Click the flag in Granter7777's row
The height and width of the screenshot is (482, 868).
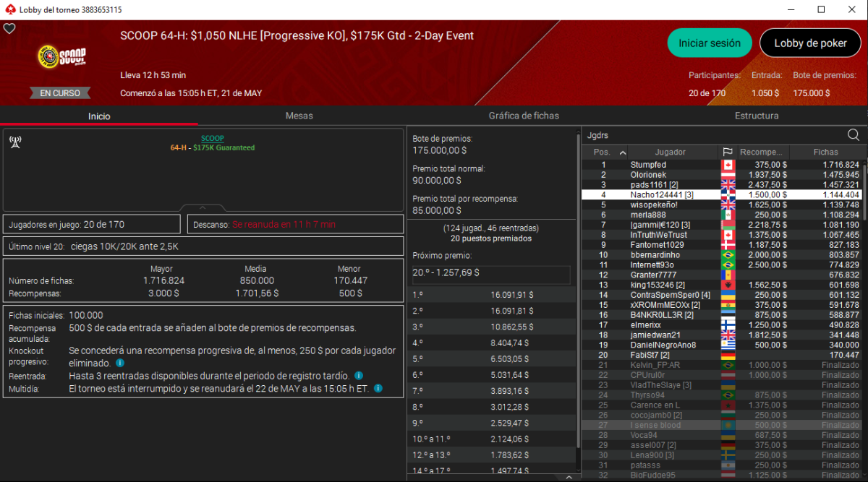(x=728, y=275)
